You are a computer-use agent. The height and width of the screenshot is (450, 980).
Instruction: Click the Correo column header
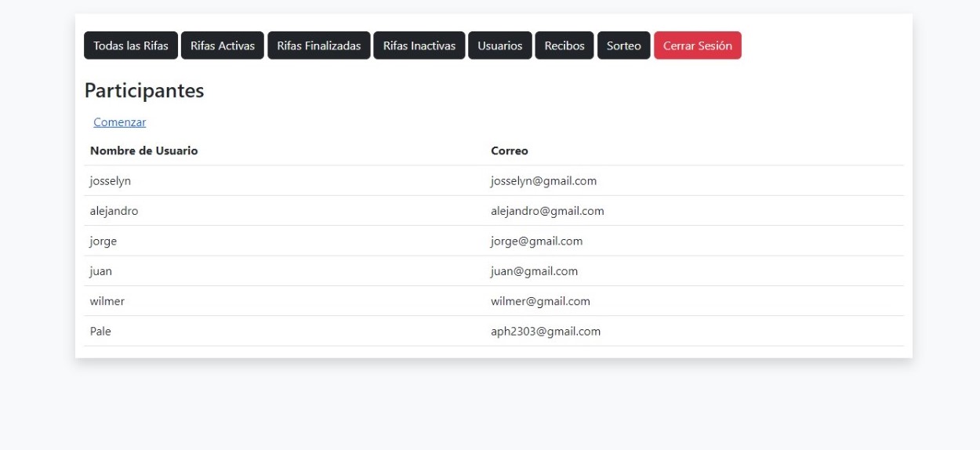pos(510,151)
